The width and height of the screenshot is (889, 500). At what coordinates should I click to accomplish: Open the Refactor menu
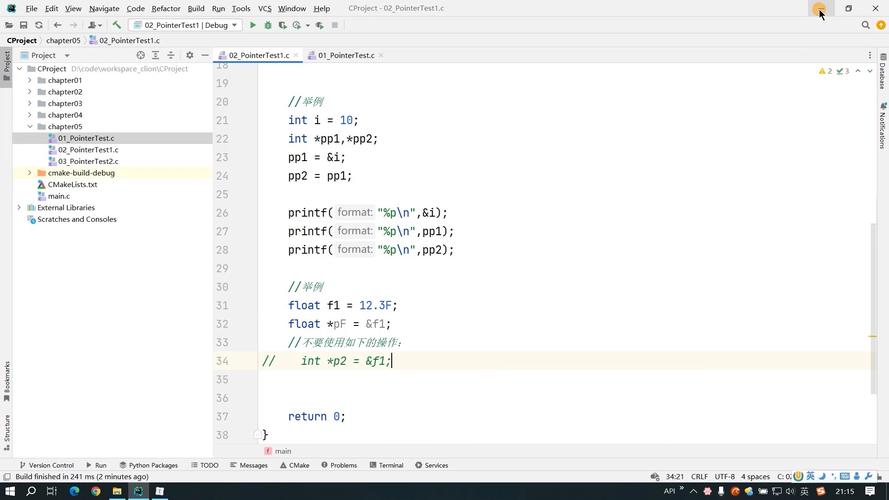tap(166, 9)
